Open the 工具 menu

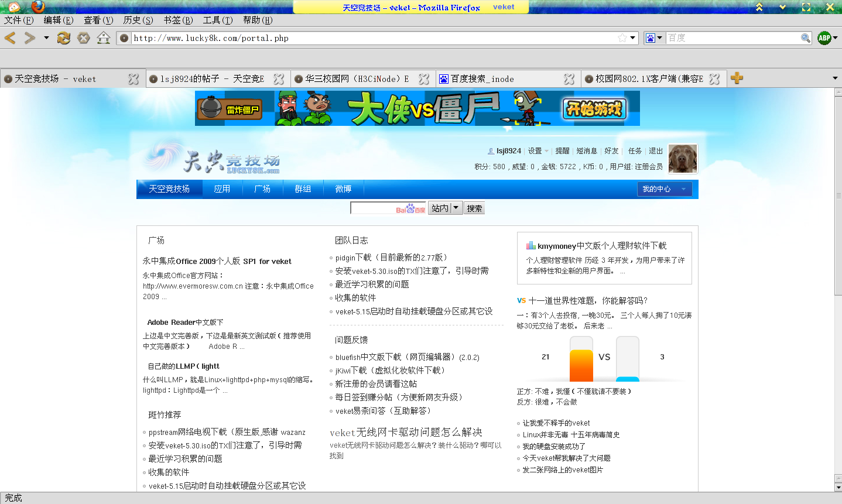click(218, 20)
